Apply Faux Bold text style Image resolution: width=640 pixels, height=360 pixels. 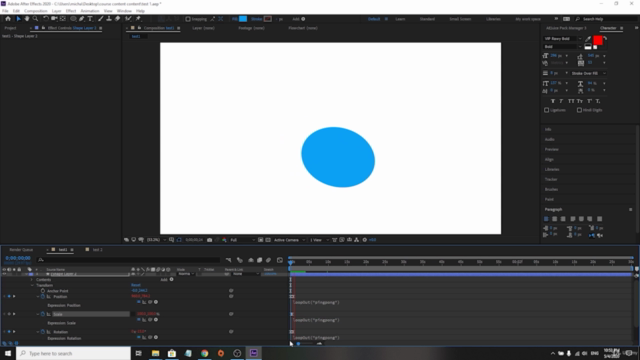[553, 101]
